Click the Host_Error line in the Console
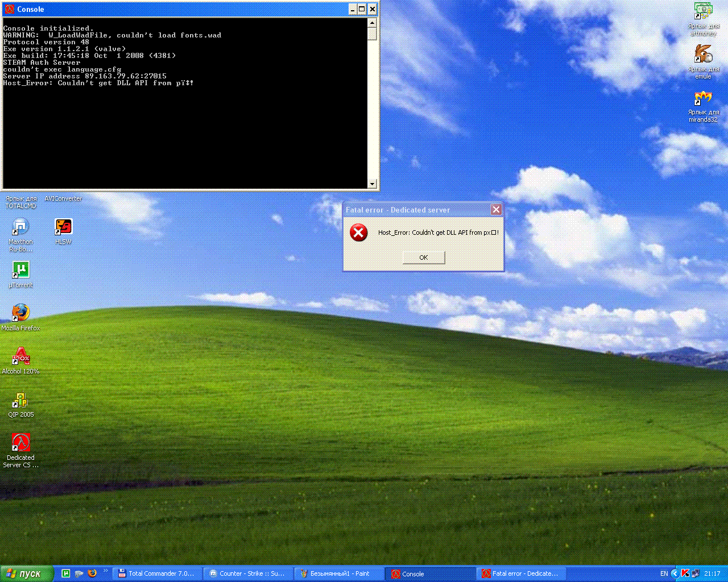This screenshot has height=582, width=728. (98, 83)
